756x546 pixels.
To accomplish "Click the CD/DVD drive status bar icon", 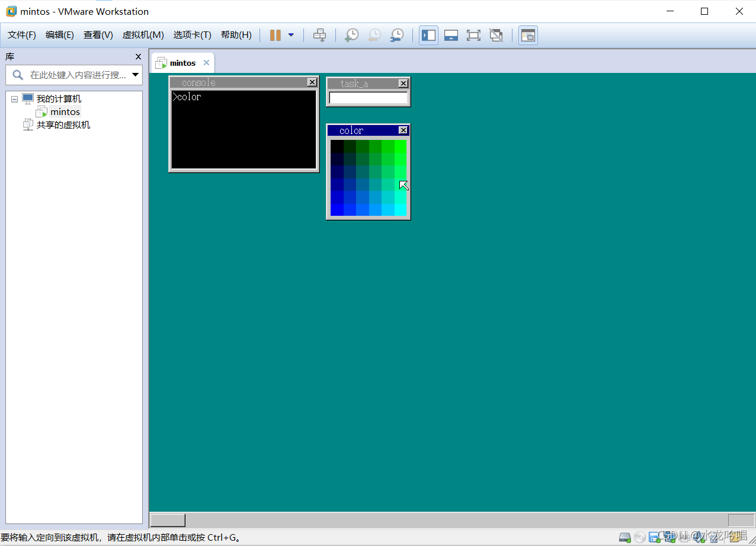I will pos(640,537).
